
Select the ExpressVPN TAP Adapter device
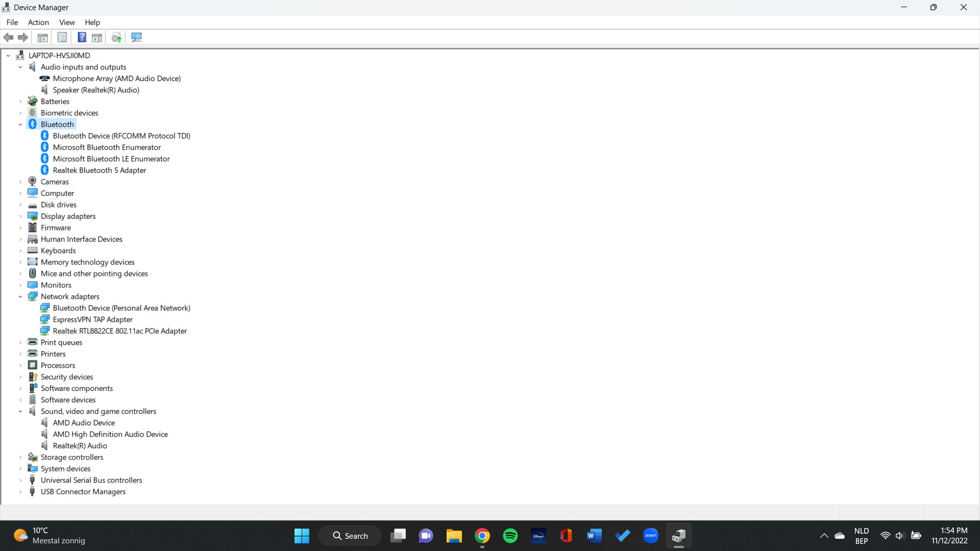coord(93,319)
